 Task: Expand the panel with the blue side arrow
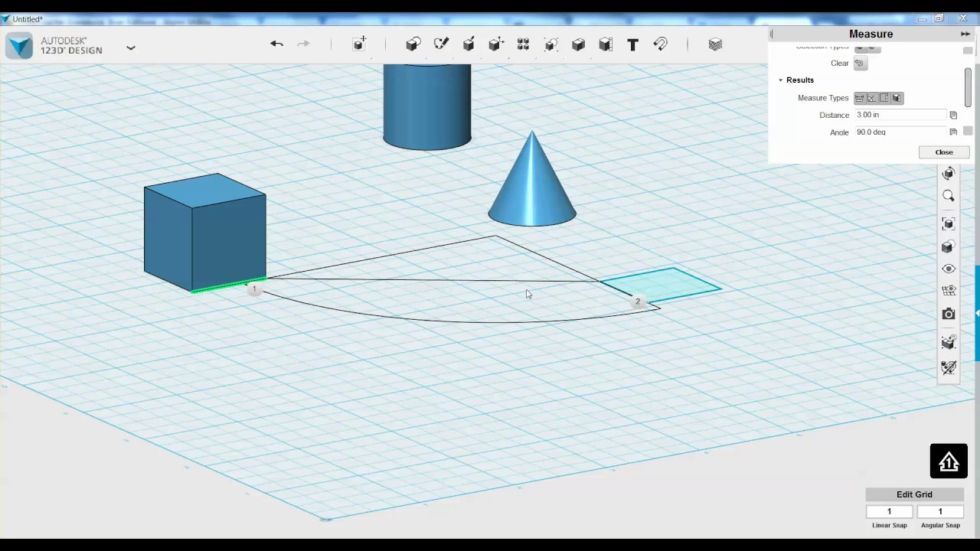coord(977,313)
